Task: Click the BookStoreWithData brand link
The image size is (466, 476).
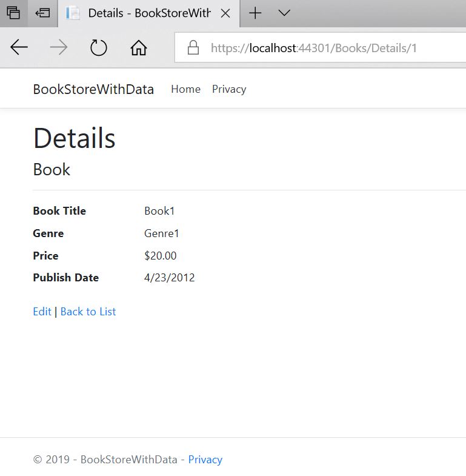Action: (x=93, y=89)
